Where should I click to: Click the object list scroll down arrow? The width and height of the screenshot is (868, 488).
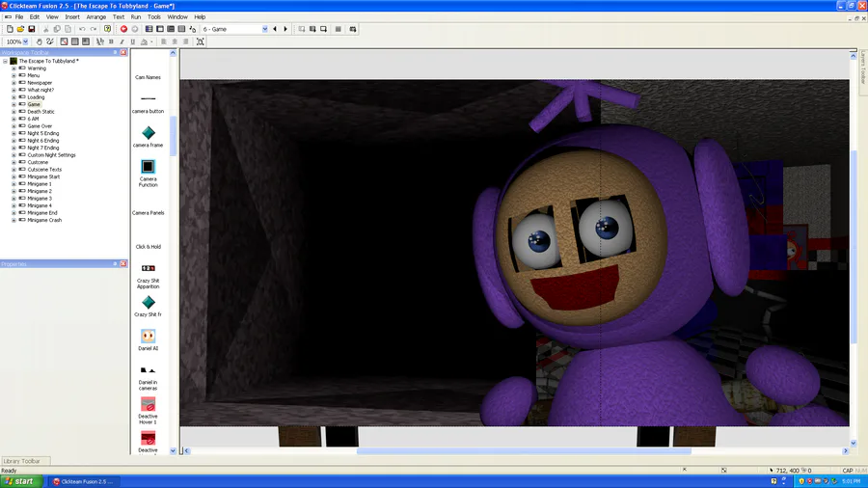(173, 451)
